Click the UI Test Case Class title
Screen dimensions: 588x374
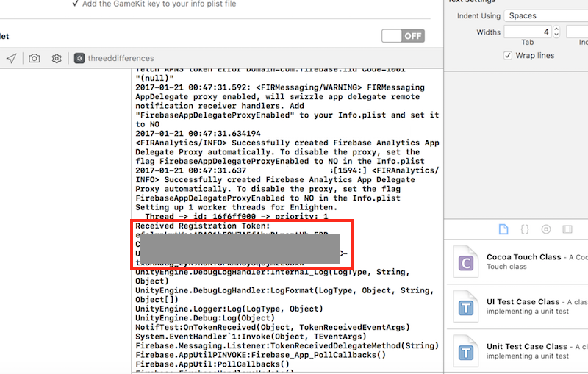523,302
